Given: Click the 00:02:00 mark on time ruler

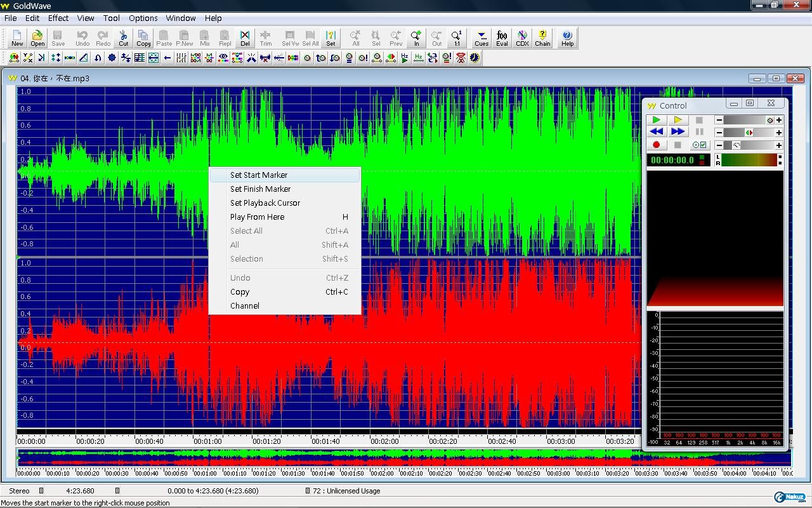Looking at the screenshot, I should [384, 441].
